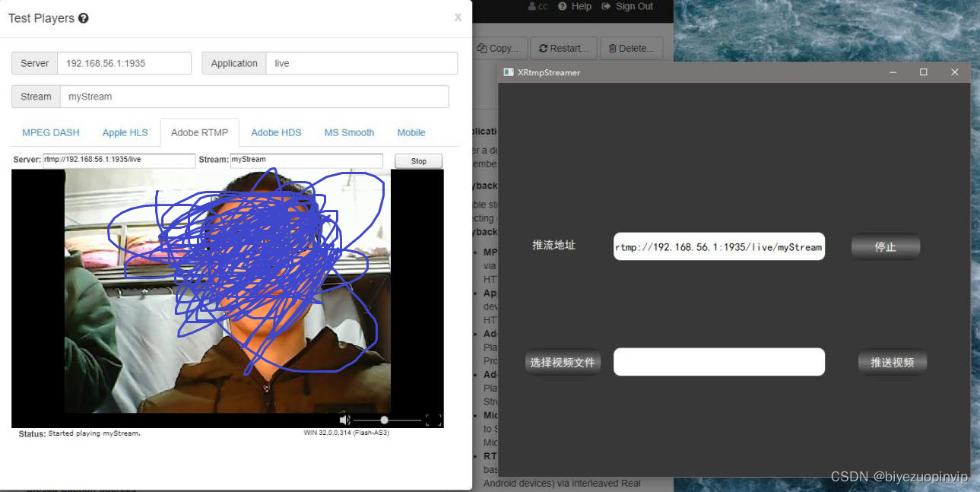This screenshot has height=492, width=980.
Task: Open the Test Players help tooltip icon
Action: [84, 17]
